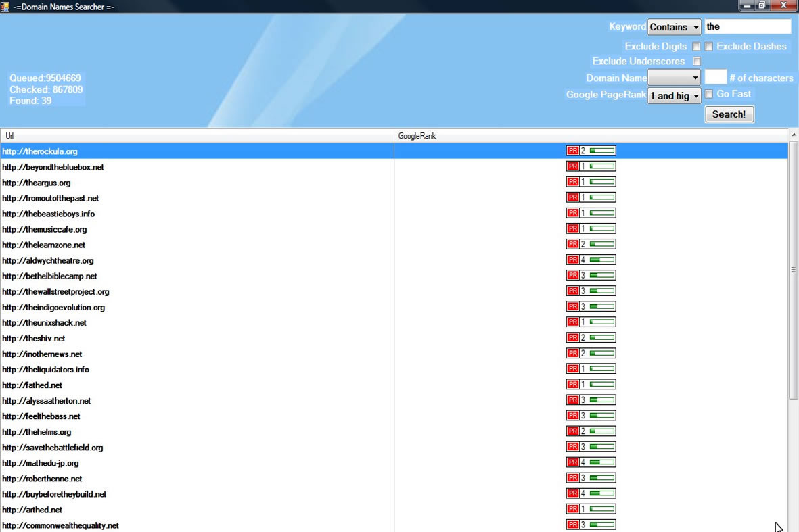Click the PageRank badge for theliquidators.info
Screen dimensions: 799x532
click(x=591, y=368)
